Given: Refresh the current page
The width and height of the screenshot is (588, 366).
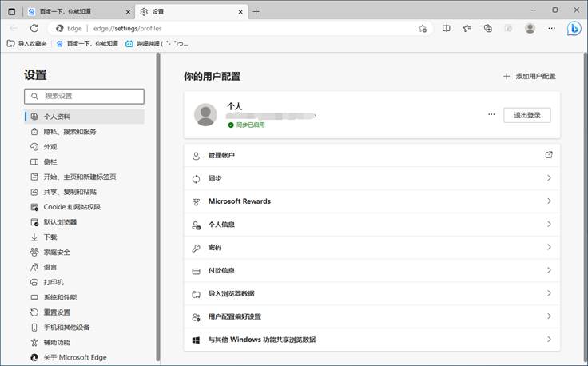Looking at the screenshot, I should pyautogui.click(x=36, y=28).
